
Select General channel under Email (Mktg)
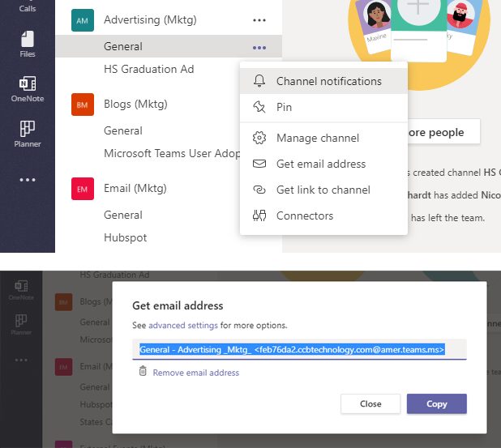[x=123, y=215]
